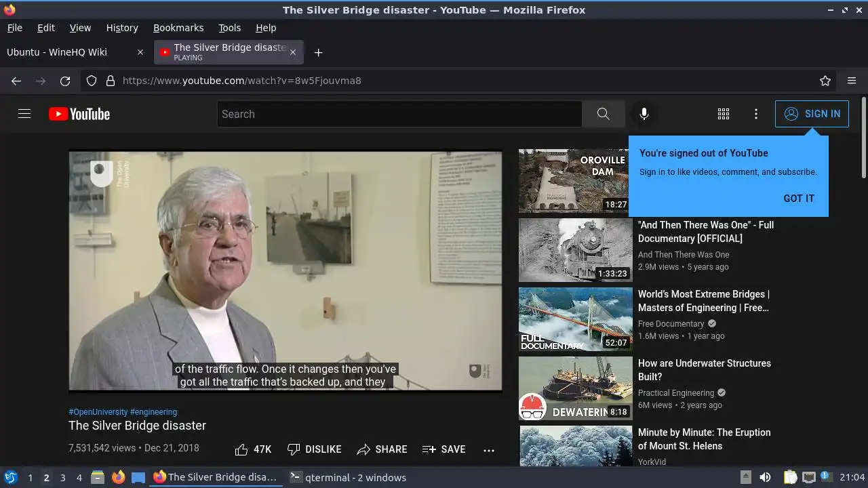Click the tracking protection shield icon

pyautogui.click(x=92, y=81)
